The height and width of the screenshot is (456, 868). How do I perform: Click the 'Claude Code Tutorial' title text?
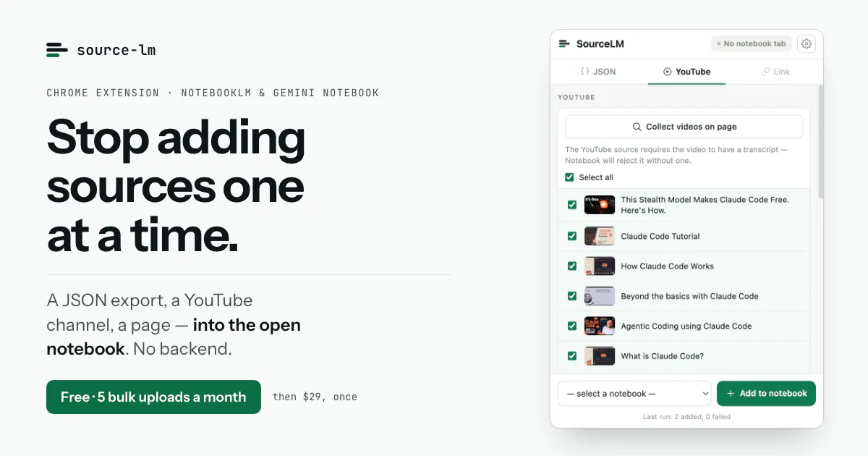coord(660,236)
